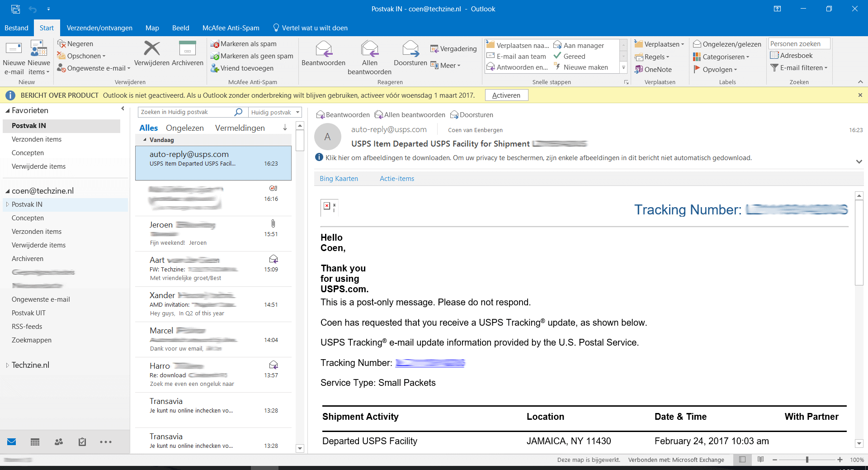
Task: Expand the Techzine.nl mailbox
Action: point(7,365)
